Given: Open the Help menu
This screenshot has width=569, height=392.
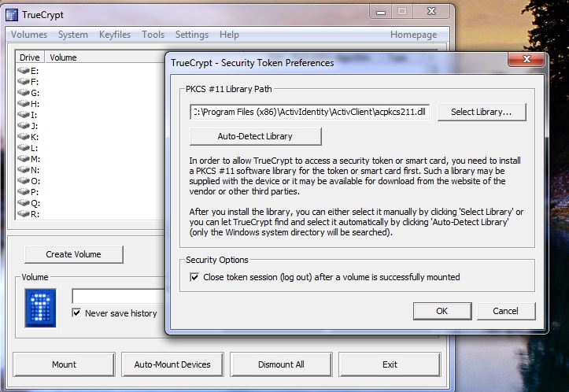Looking at the screenshot, I should coord(229,35).
